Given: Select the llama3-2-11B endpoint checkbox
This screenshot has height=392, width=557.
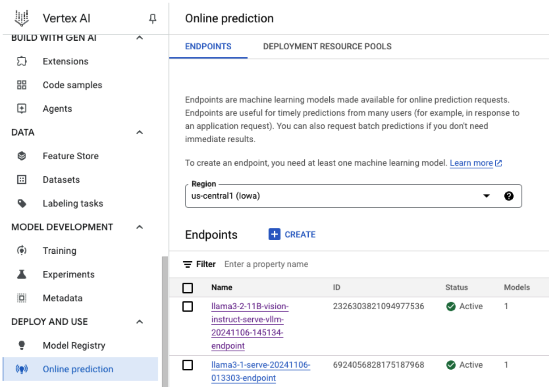Looking at the screenshot, I should click(x=188, y=306).
